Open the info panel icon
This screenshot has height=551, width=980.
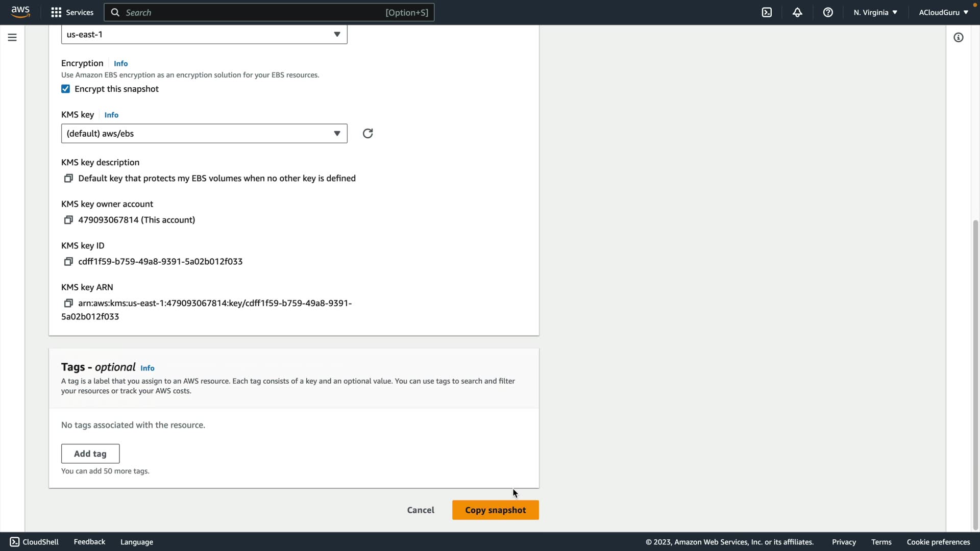pos(958,37)
